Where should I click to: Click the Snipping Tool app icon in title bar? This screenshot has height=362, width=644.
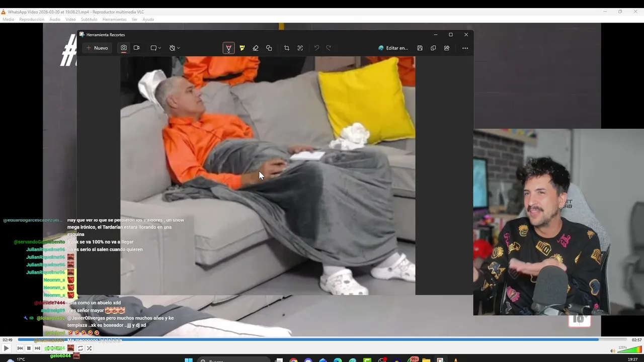click(x=82, y=35)
